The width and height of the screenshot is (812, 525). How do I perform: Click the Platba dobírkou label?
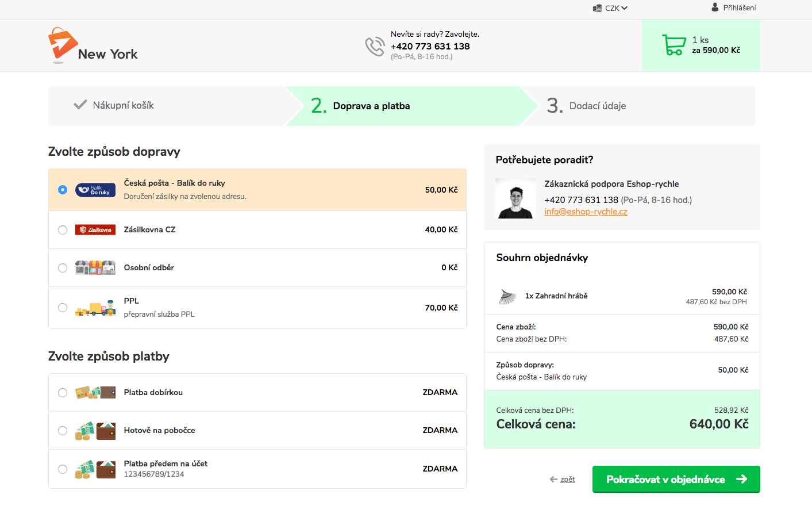[x=153, y=392]
